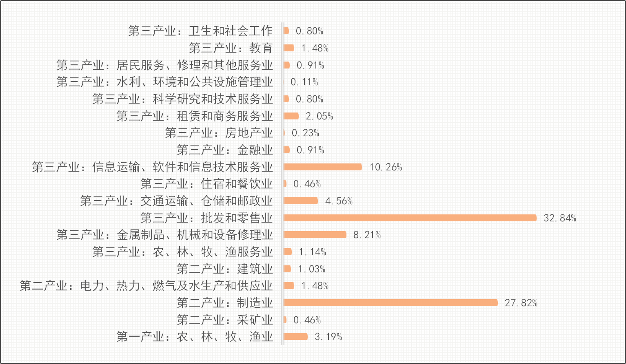Select the 10.26% data label
Screen dimensions: 626x364
click(386, 167)
